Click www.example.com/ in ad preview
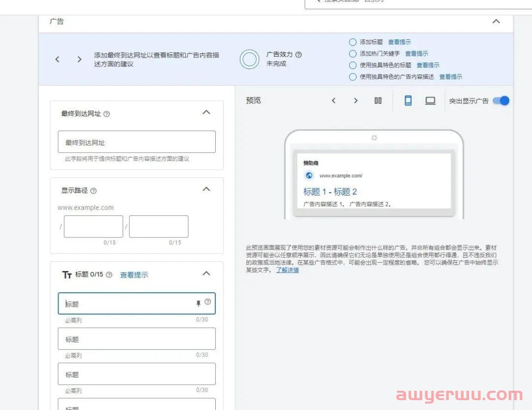The width and height of the screenshot is (532, 410). click(341, 176)
